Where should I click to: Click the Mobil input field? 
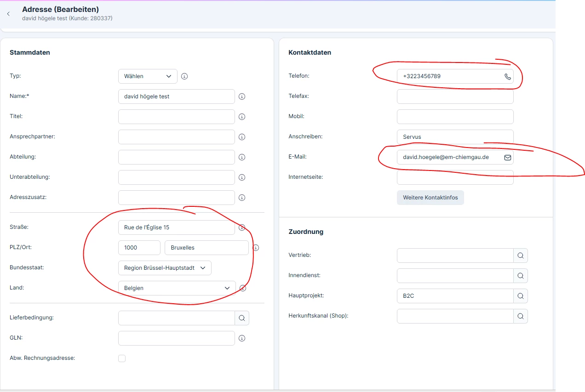(x=455, y=117)
